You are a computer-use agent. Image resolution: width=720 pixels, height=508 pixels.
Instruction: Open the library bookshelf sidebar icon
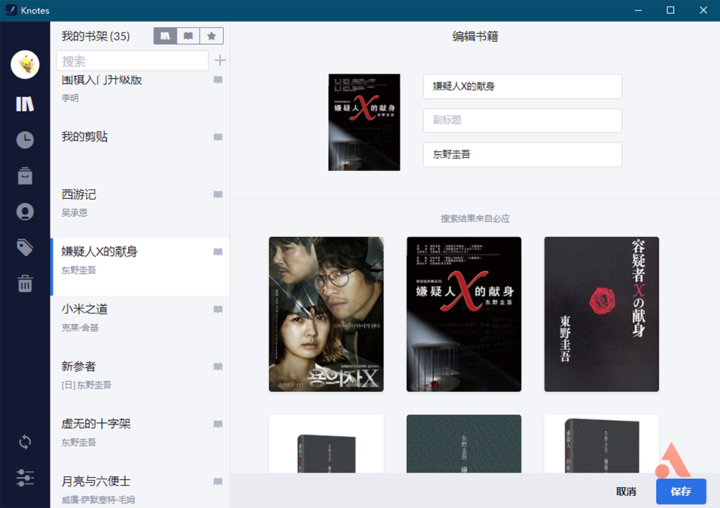25,104
